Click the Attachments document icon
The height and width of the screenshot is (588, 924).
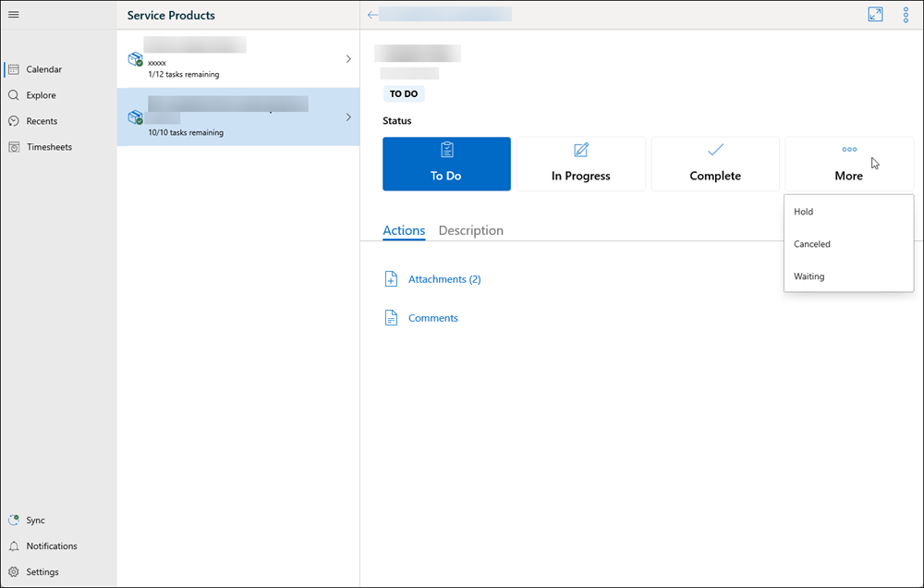pos(391,279)
